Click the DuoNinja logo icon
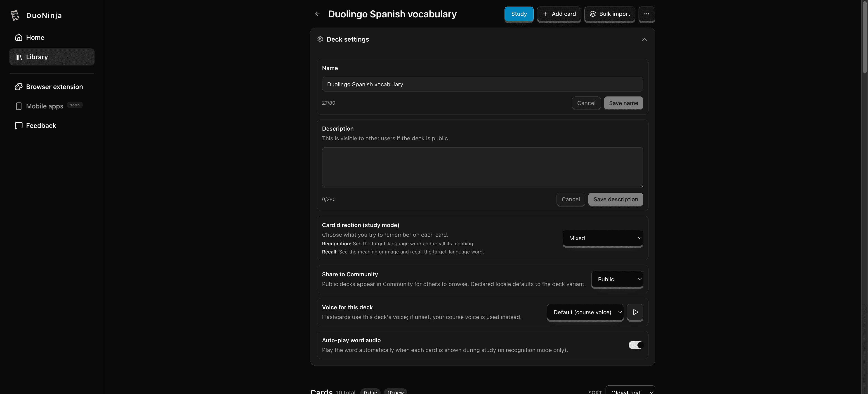Viewport: 868px width, 394px height. (15, 15)
